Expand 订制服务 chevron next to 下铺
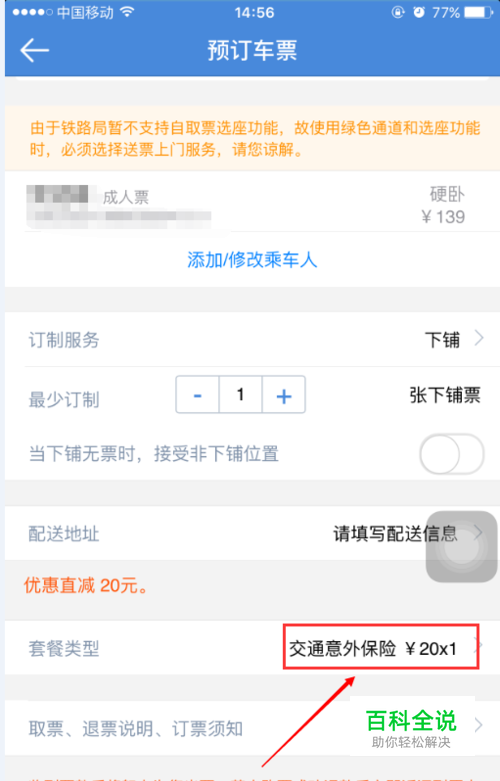The height and width of the screenshot is (781, 500). 479,339
